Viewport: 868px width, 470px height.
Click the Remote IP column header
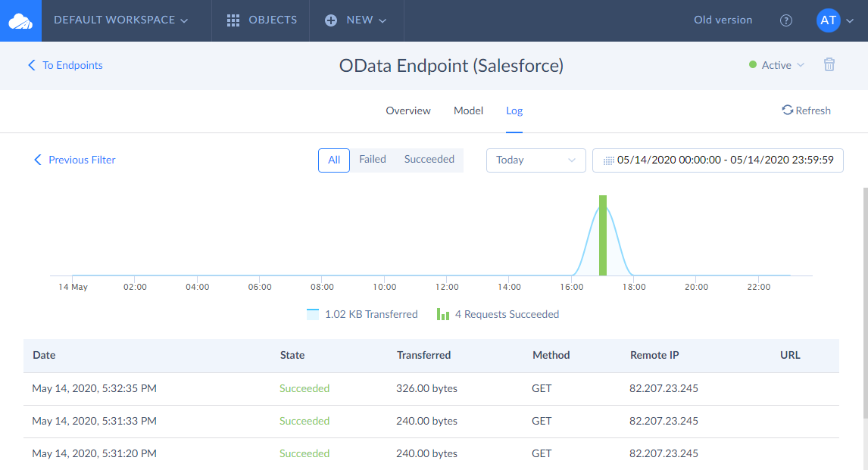pyautogui.click(x=654, y=355)
